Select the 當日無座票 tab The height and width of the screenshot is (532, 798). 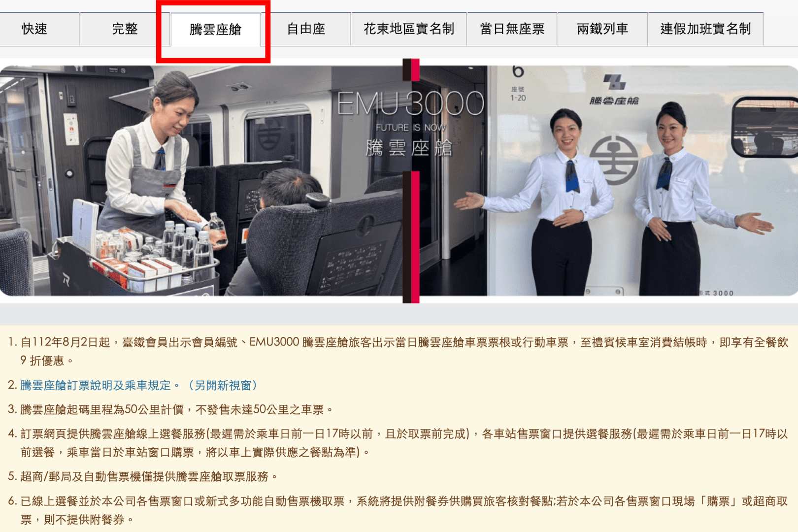click(512, 29)
